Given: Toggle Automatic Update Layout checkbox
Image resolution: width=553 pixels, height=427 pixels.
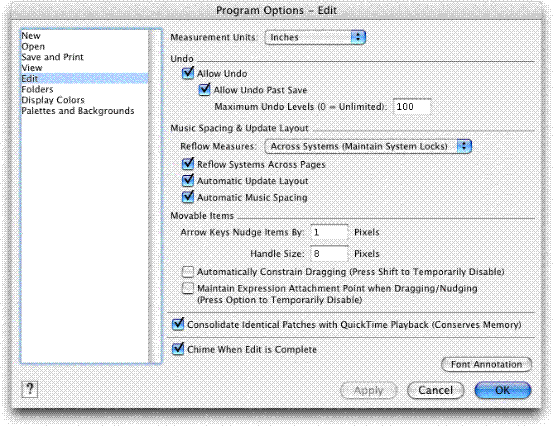Looking at the screenshot, I should click(188, 181).
